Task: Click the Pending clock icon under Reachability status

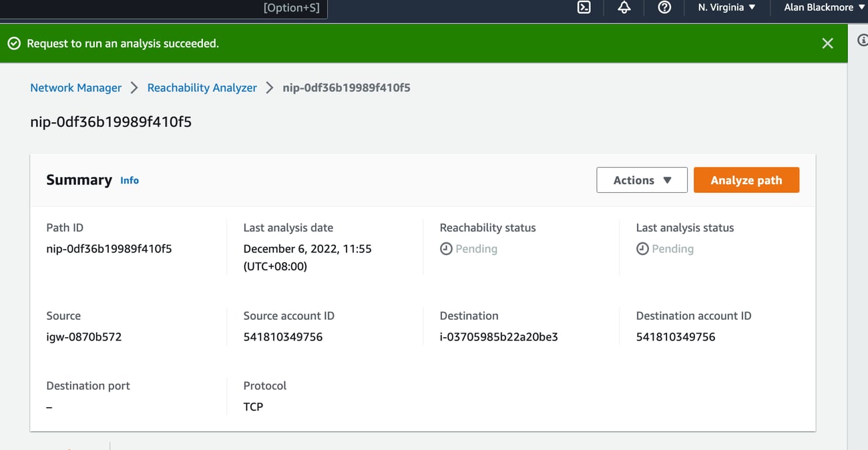Action: (x=446, y=248)
